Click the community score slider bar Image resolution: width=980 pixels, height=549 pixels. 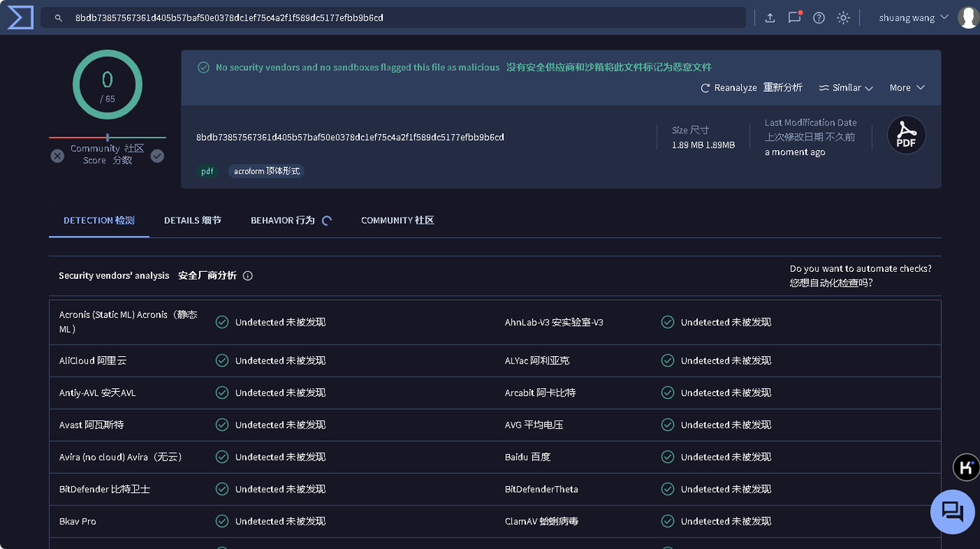(x=107, y=138)
